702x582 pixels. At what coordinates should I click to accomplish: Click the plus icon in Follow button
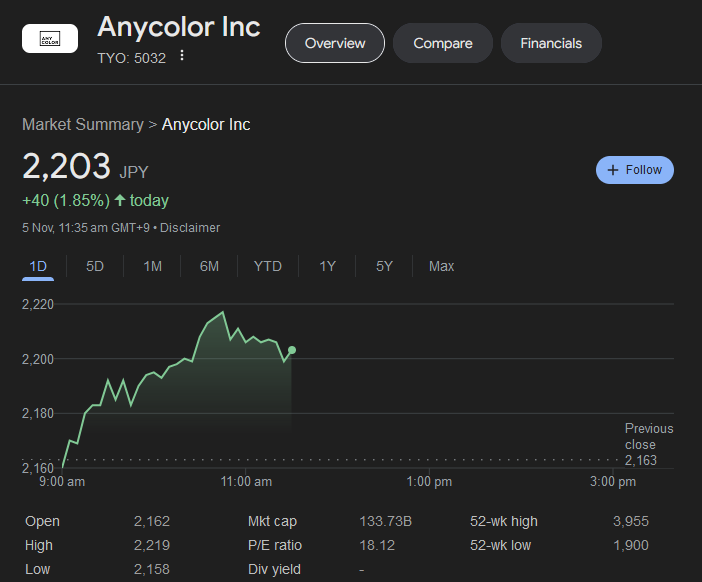pos(613,170)
